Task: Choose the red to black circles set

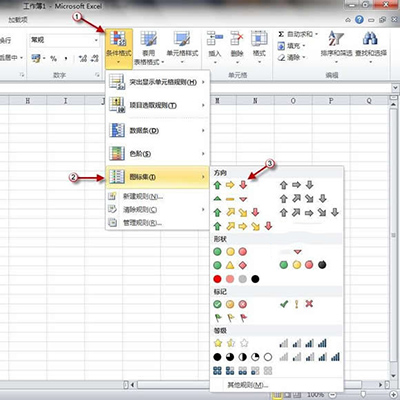Action: (236, 279)
